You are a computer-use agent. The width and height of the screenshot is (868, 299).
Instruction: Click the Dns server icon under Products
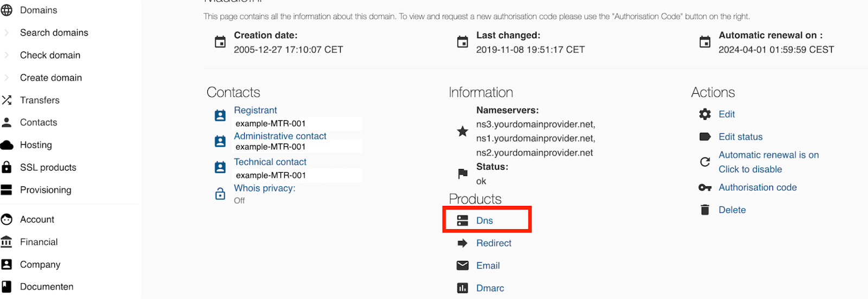pos(462,220)
